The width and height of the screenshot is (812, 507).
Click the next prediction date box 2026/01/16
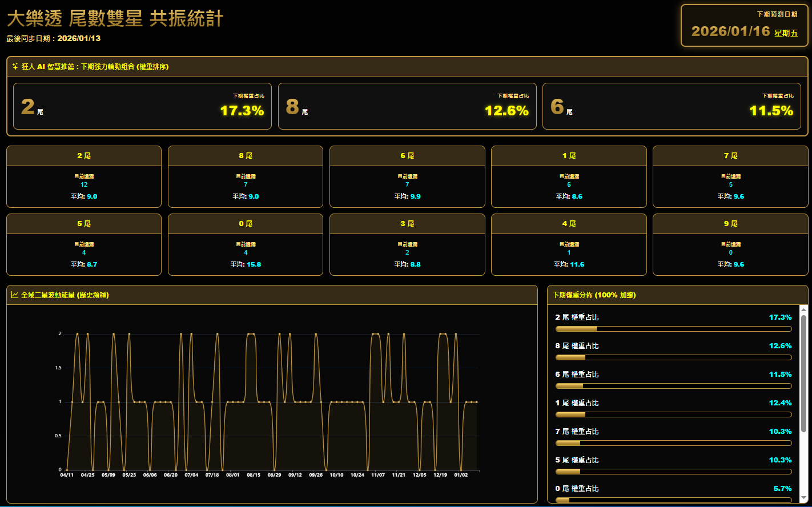tap(744, 26)
